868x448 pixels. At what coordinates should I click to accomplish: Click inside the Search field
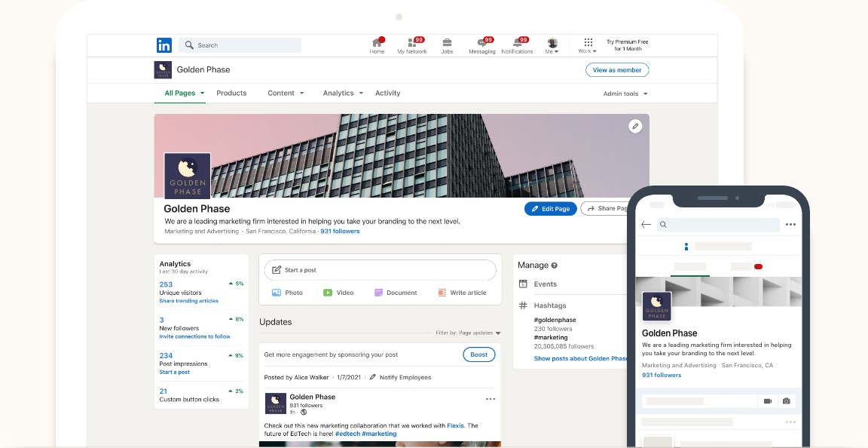[240, 45]
